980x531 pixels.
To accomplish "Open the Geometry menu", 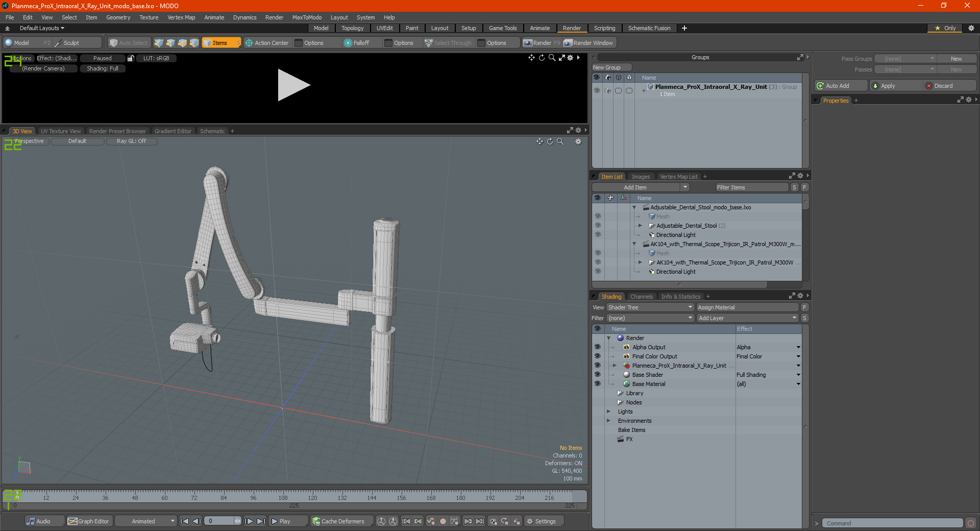I will coord(118,17).
